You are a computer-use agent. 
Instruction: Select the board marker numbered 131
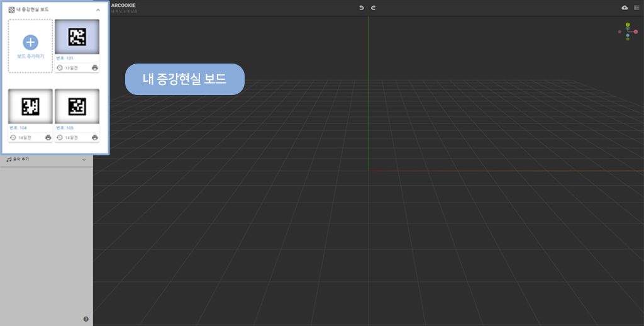pyautogui.click(x=77, y=37)
